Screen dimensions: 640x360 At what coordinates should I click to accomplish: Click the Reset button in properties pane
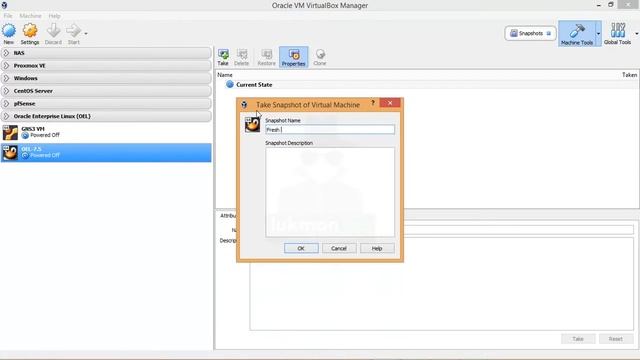pyautogui.click(x=616, y=339)
